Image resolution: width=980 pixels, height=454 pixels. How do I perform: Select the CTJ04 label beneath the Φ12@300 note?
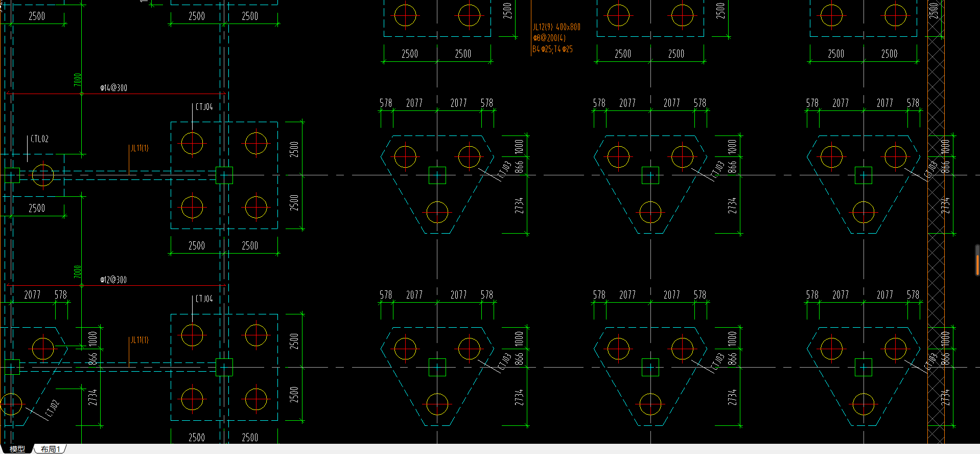(x=204, y=299)
